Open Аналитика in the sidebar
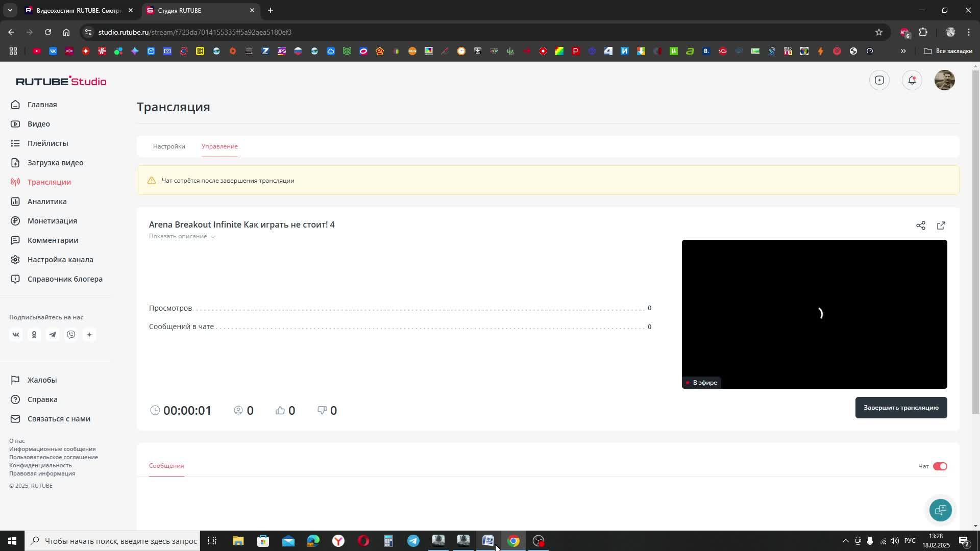Image resolution: width=980 pixels, height=551 pixels. 47,202
